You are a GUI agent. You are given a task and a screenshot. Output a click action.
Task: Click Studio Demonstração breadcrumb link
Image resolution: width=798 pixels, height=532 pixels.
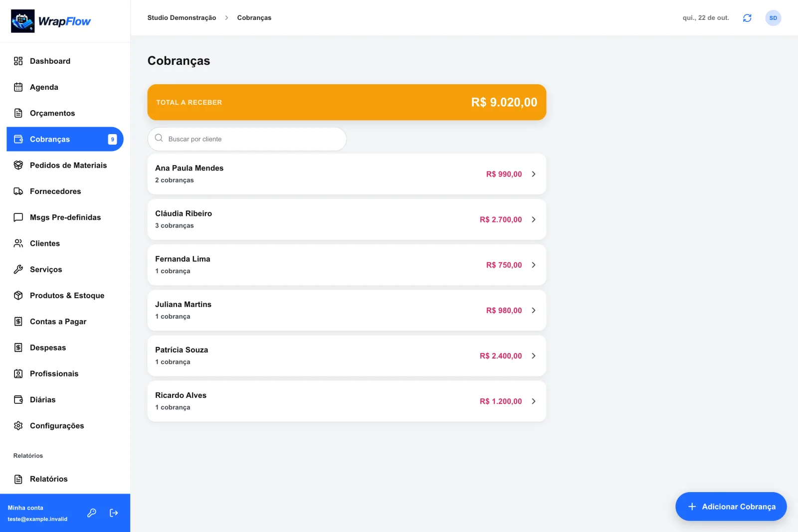coord(182,17)
